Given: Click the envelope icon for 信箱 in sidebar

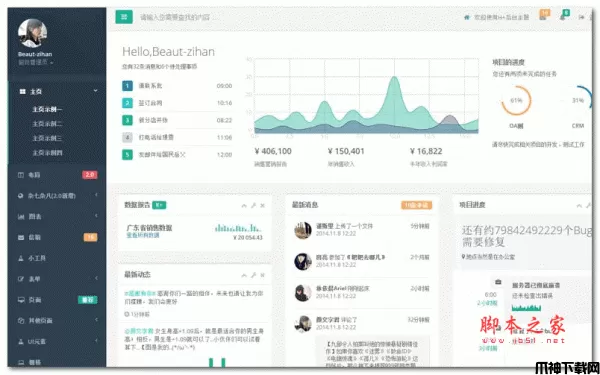Looking at the screenshot, I should point(21,237).
